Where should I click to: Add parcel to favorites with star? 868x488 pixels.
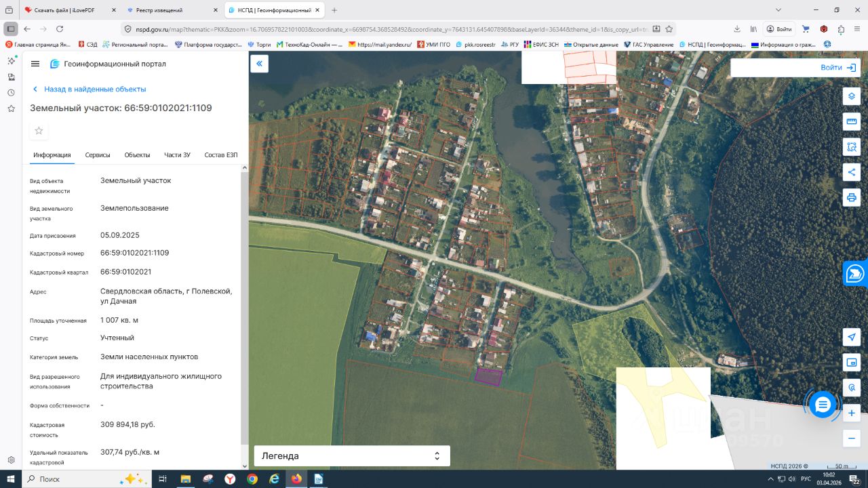pyautogui.click(x=39, y=131)
